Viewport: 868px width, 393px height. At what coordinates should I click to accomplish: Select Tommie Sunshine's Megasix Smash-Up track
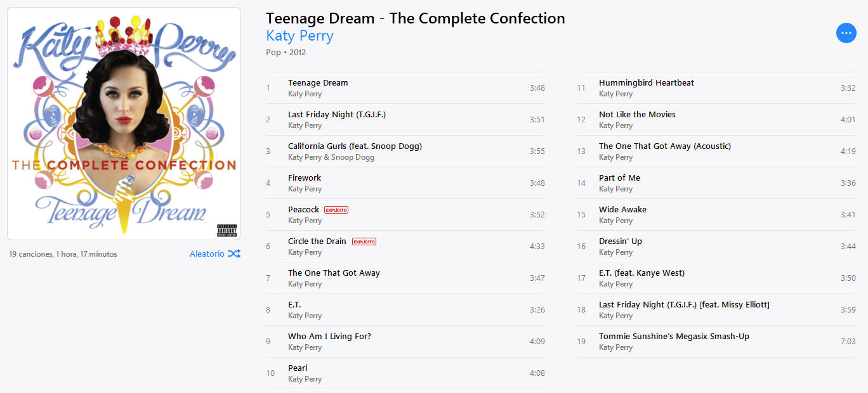716,342
